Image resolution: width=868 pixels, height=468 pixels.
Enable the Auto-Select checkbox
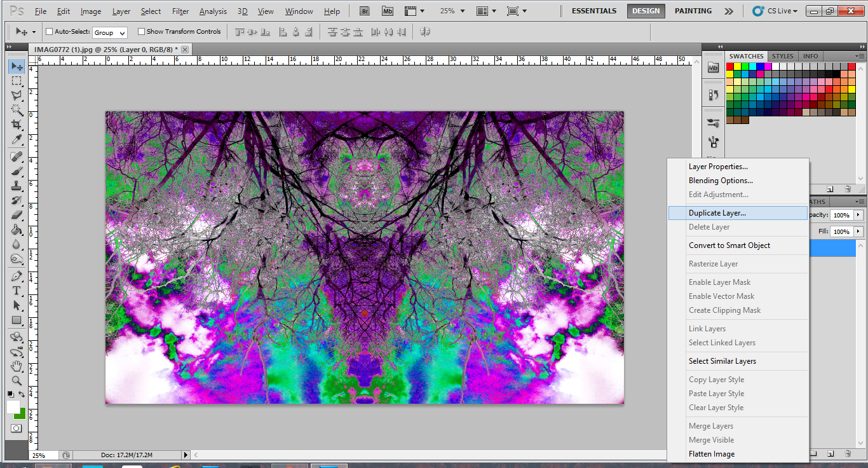(50, 32)
